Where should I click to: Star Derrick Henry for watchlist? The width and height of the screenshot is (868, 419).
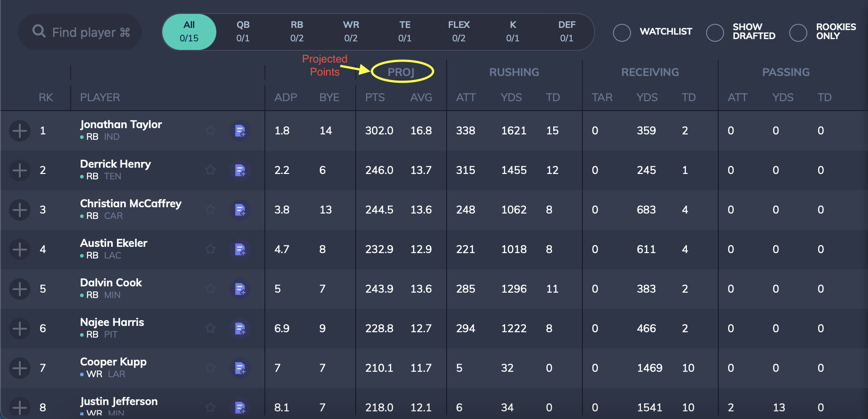(x=210, y=170)
